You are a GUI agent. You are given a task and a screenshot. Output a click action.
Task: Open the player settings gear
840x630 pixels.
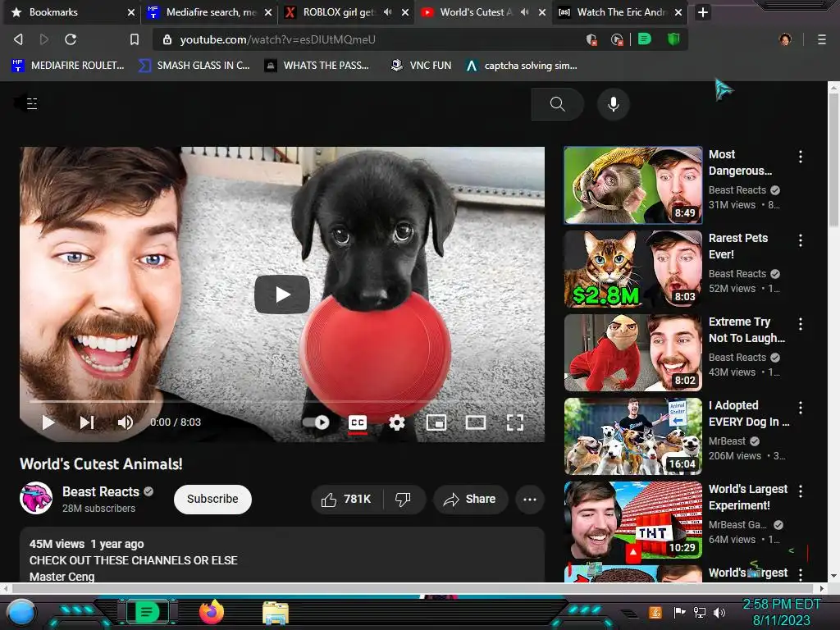(396, 422)
